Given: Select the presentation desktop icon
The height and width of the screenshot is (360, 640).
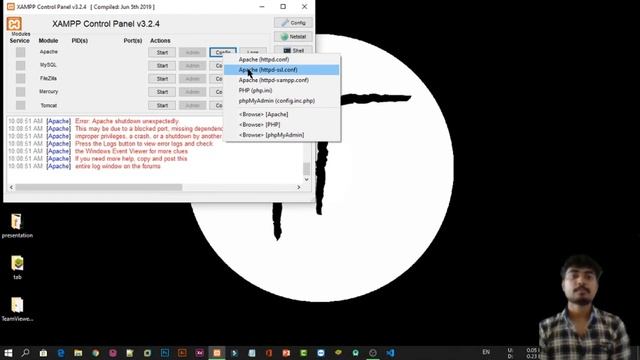Looking at the screenshot, I should click(17, 226).
